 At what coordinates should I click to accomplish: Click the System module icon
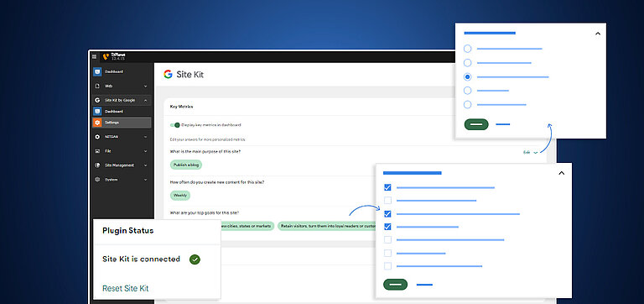point(97,180)
